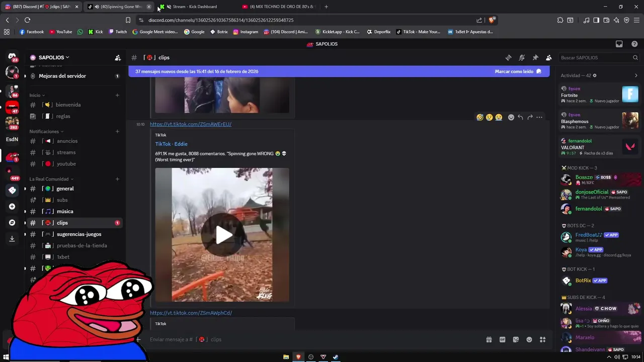Open the sticker picker in message bar
This screenshot has width=644, height=362.
click(516, 339)
